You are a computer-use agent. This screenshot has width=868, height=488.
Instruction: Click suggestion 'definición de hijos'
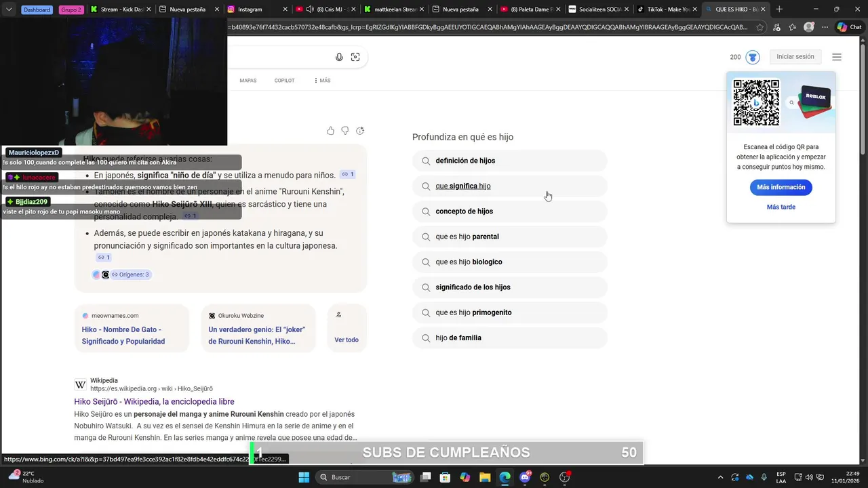point(509,161)
